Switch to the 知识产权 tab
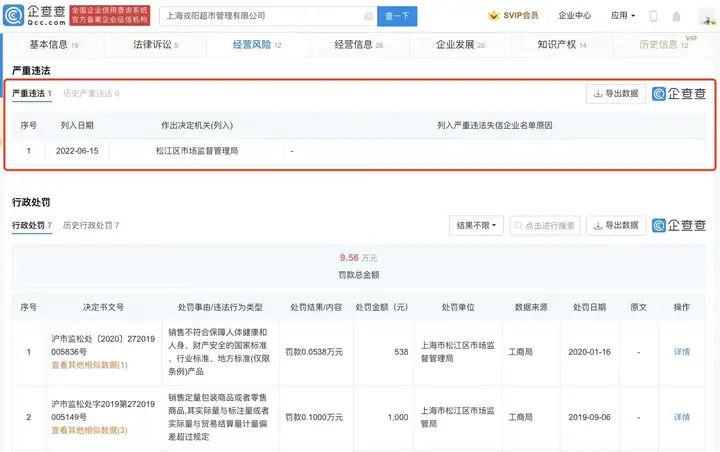 562,45
